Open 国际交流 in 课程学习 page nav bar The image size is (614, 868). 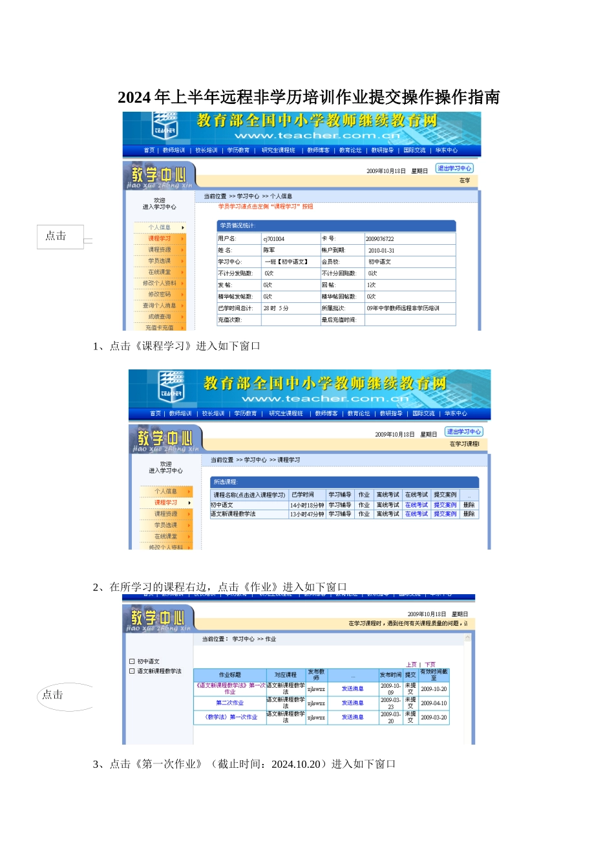(423, 413)
